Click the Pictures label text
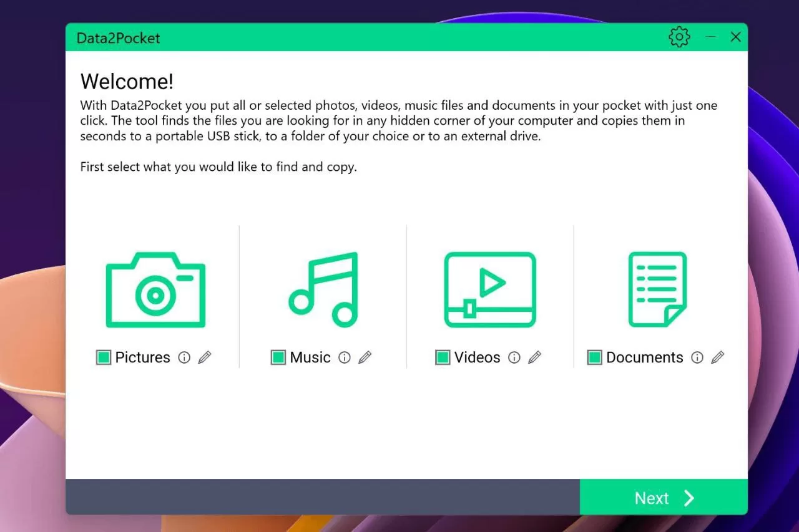The image size is (799, 532). pos(142,357)
